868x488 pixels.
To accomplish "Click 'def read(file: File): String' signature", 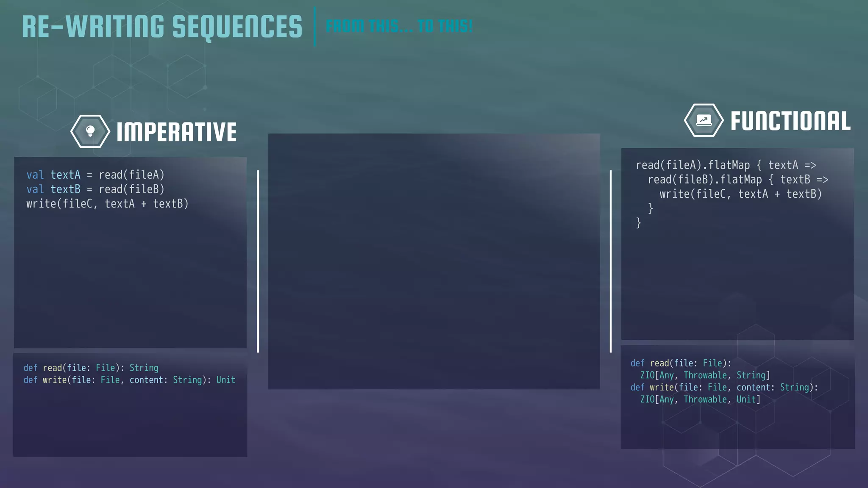I will (91, 368).
